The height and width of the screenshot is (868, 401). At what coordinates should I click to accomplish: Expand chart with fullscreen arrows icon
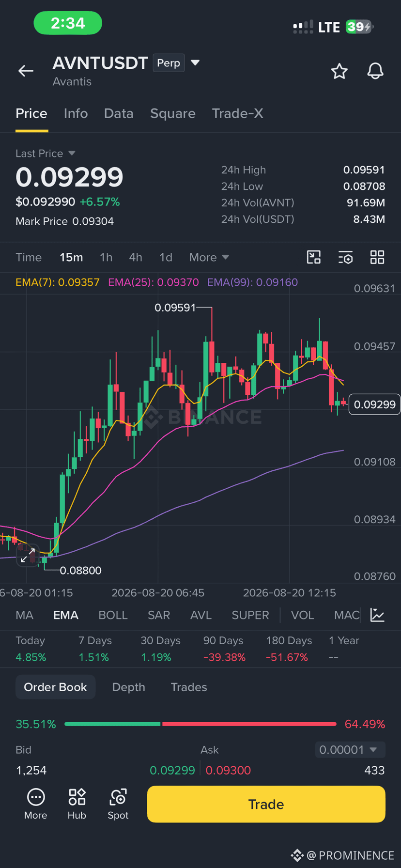(x=28, y=556)
